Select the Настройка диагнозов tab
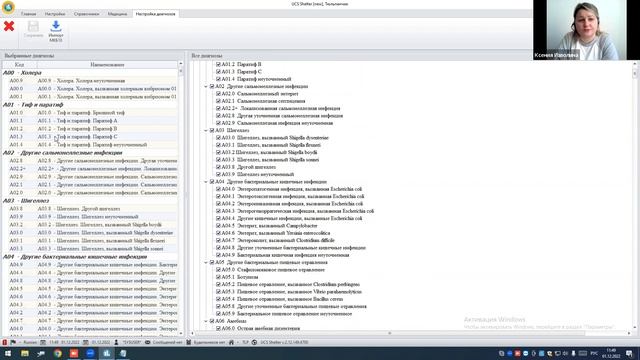 tap(156, 14)
